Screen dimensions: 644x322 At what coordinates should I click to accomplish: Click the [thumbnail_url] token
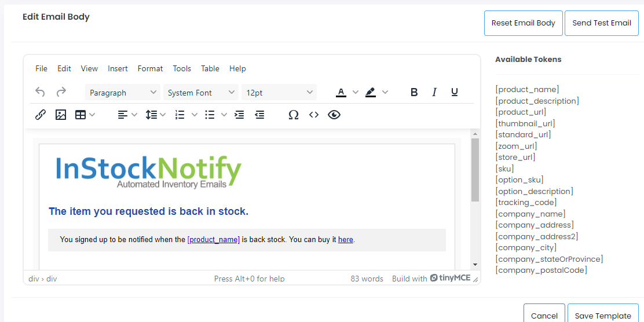(525, 123)
